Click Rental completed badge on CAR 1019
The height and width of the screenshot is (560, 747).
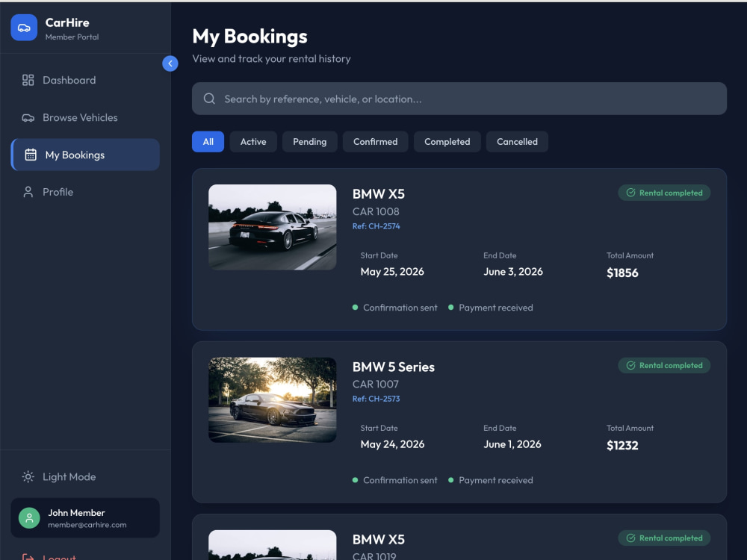click(x=664, y=538)
